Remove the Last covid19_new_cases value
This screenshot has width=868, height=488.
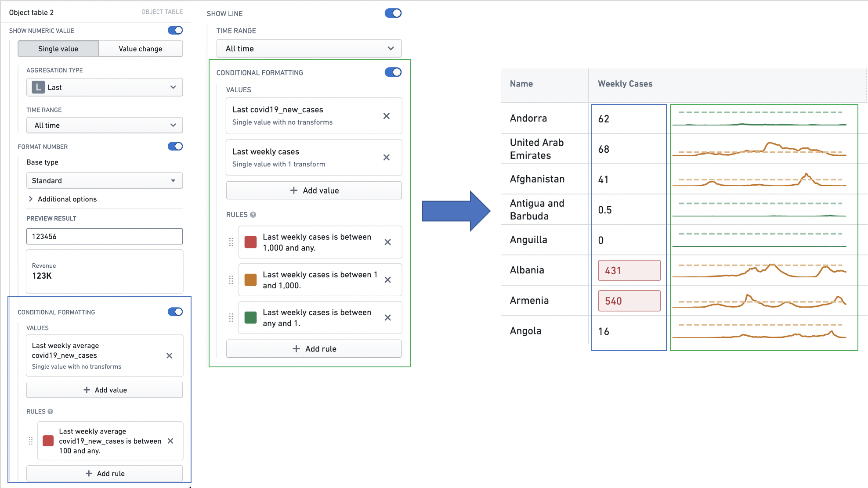387,116
